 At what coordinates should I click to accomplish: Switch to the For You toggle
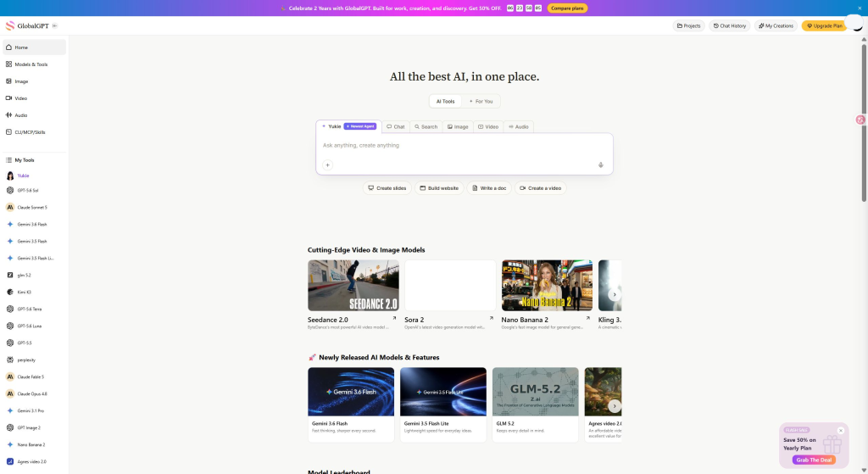(481, 102)
